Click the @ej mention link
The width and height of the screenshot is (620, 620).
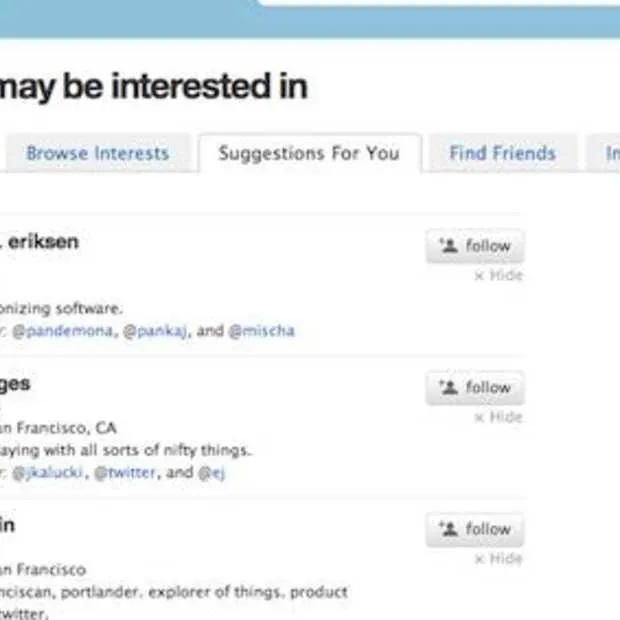coord(211,472)
